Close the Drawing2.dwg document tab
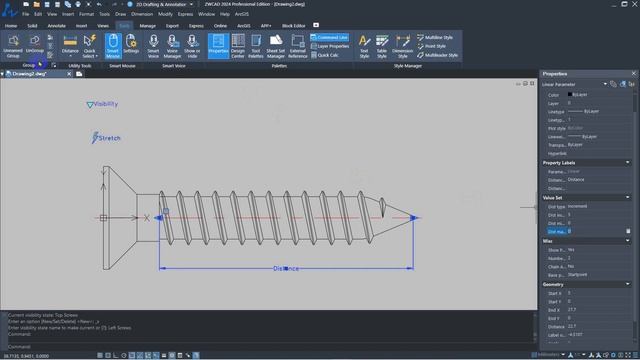Viewport: 640px width, 360px height. click(x=69, y=74)
